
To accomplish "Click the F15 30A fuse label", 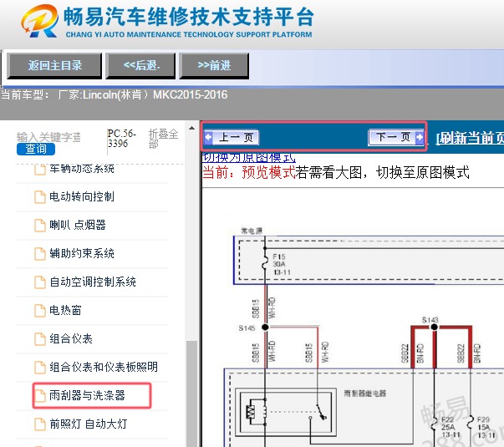I will click(x=281, y=265).
